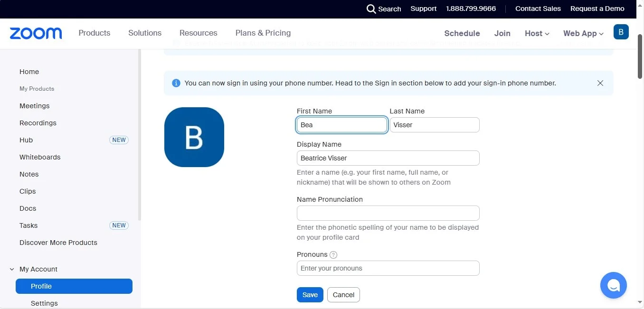Click the info icon in the notice
The width and height of the screenshot is (644, 309).
pos(176,83)
